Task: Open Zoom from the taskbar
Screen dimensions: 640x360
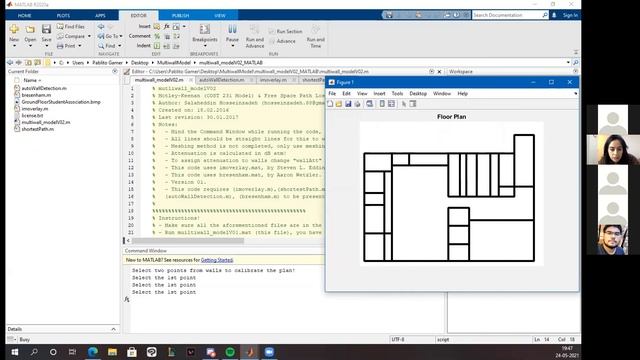Action: [x=269, y=352]
